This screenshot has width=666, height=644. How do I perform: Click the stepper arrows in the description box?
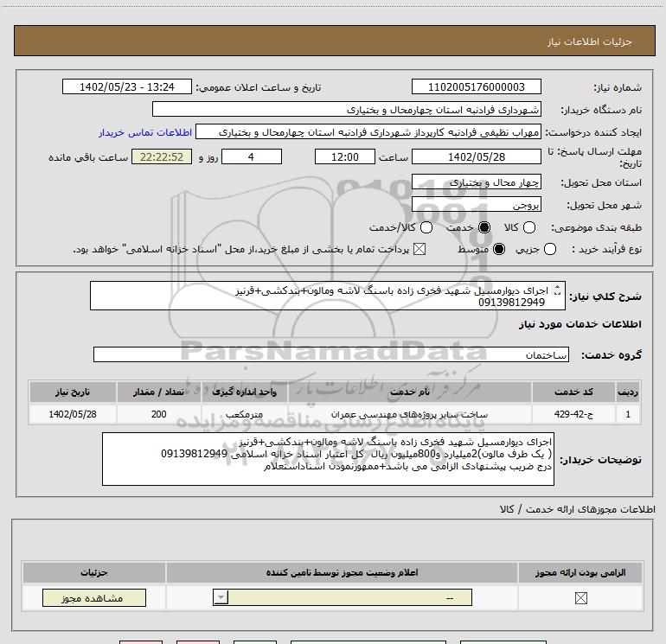tap(557, 290)
